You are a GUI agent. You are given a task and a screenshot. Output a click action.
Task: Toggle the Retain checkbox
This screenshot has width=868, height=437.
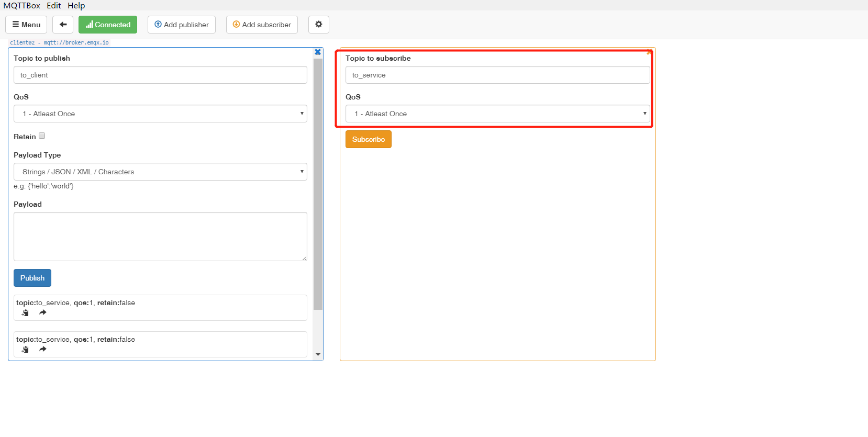[x=42, y=136]
